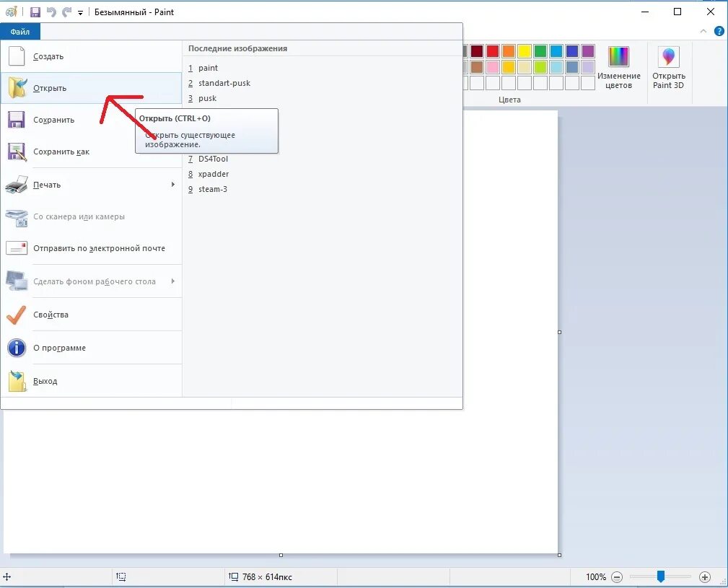This screenshot has width=728, height=588.
Task: Choose Открыть in the file menu
Action: 91,88
